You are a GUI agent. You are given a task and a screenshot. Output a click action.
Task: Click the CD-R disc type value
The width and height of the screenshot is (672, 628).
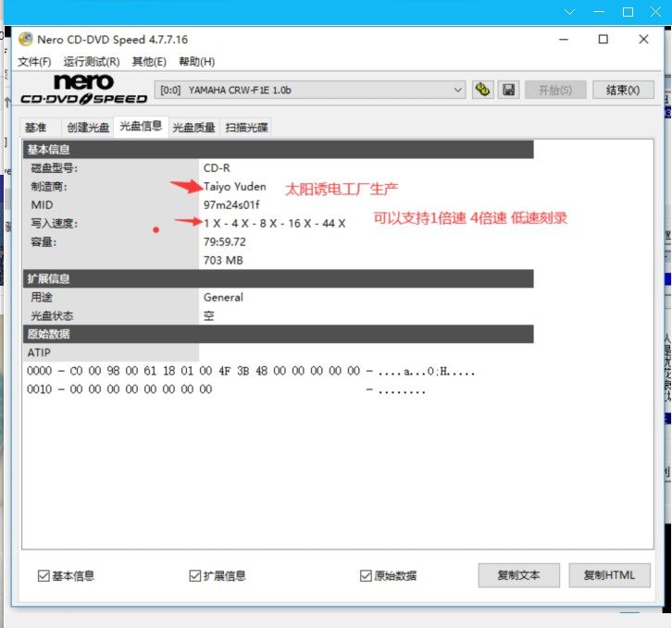(217, 168)
